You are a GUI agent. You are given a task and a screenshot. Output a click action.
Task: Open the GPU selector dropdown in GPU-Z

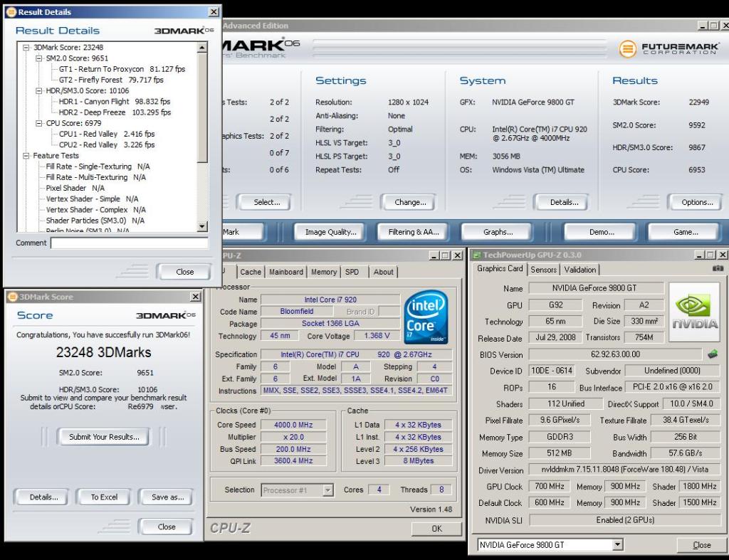(617, 544)
